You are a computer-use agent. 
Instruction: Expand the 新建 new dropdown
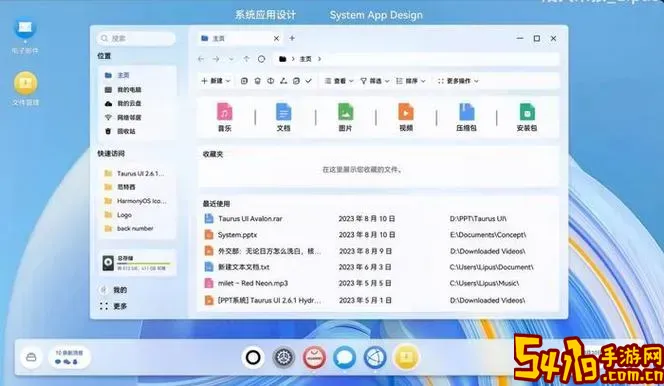216,81
